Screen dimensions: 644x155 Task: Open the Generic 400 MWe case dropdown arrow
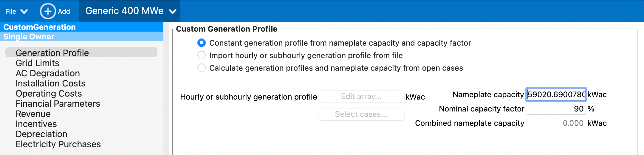[173, 12]
